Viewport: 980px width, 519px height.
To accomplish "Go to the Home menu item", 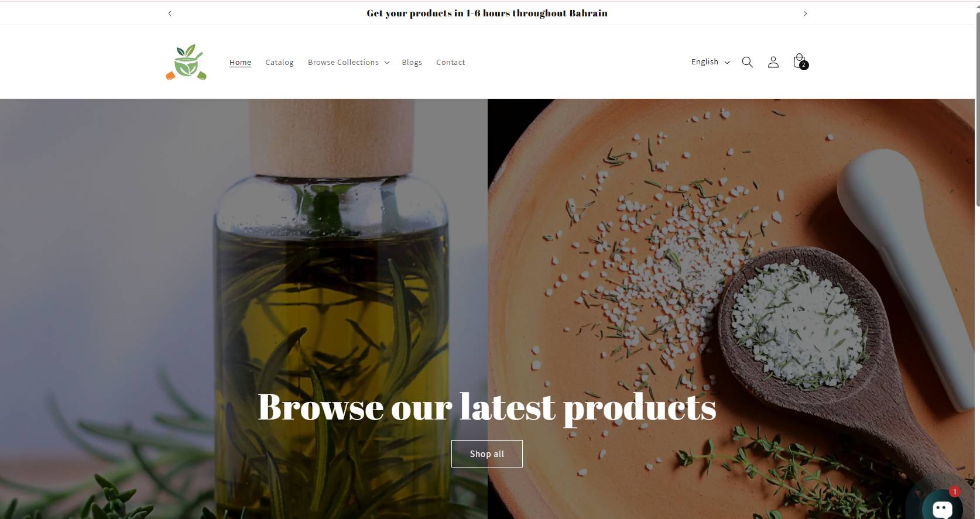I will pos(240,62).
